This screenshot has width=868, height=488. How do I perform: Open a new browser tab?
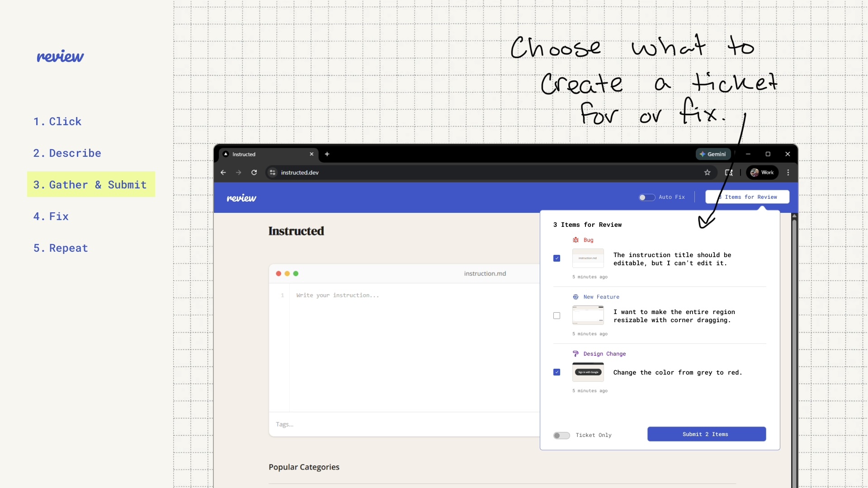(327, 154)
